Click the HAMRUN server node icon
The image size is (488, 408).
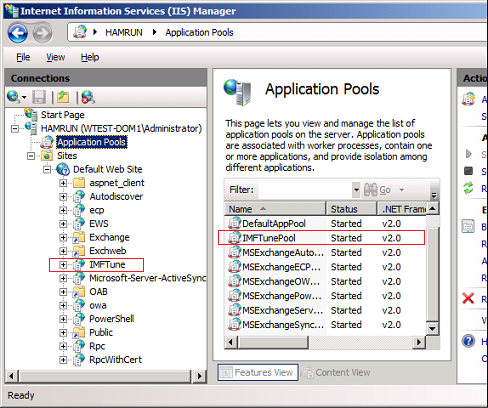point(32,128)
